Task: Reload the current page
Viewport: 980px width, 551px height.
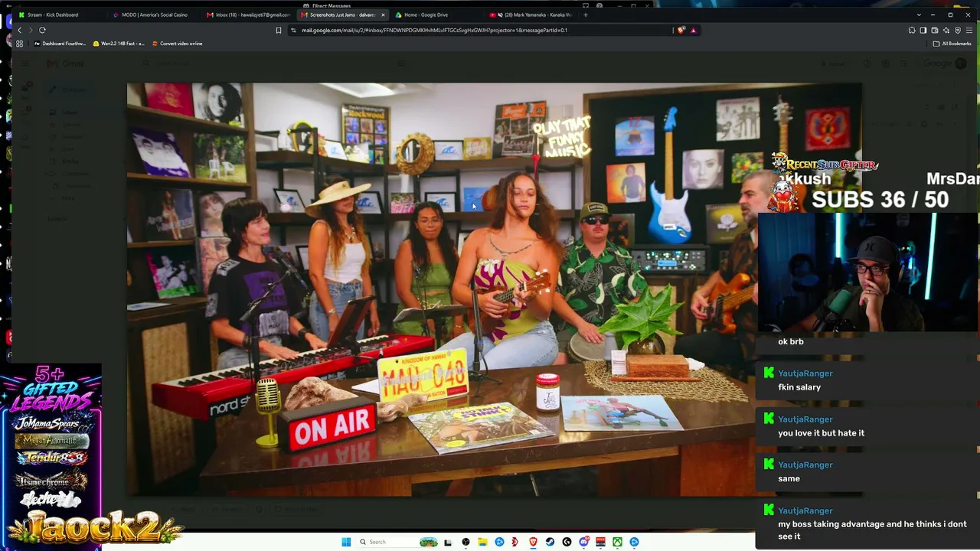Action: click(42, 30)
